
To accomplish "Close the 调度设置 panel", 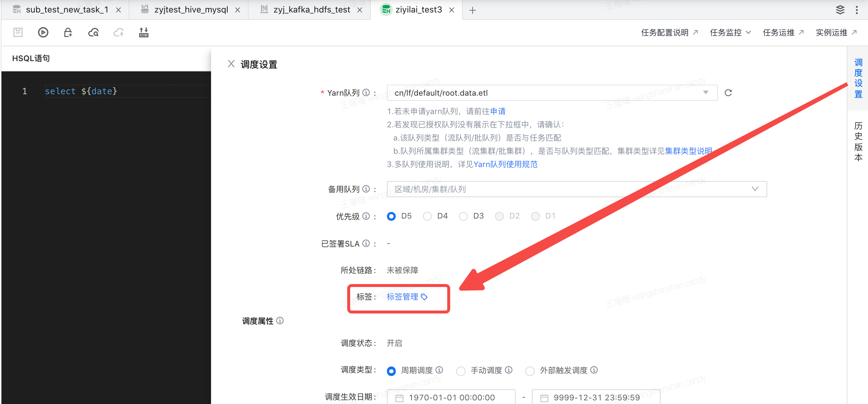I will tap(231, 64).
